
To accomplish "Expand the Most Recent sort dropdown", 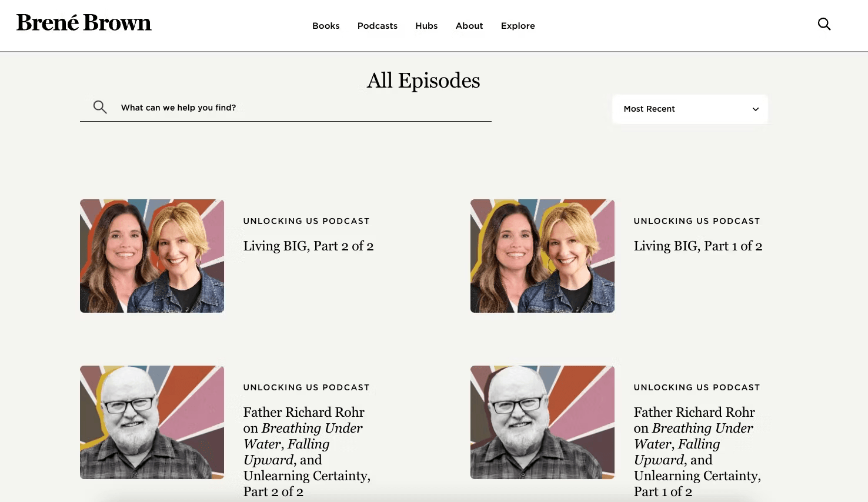I will pos(690,109).
